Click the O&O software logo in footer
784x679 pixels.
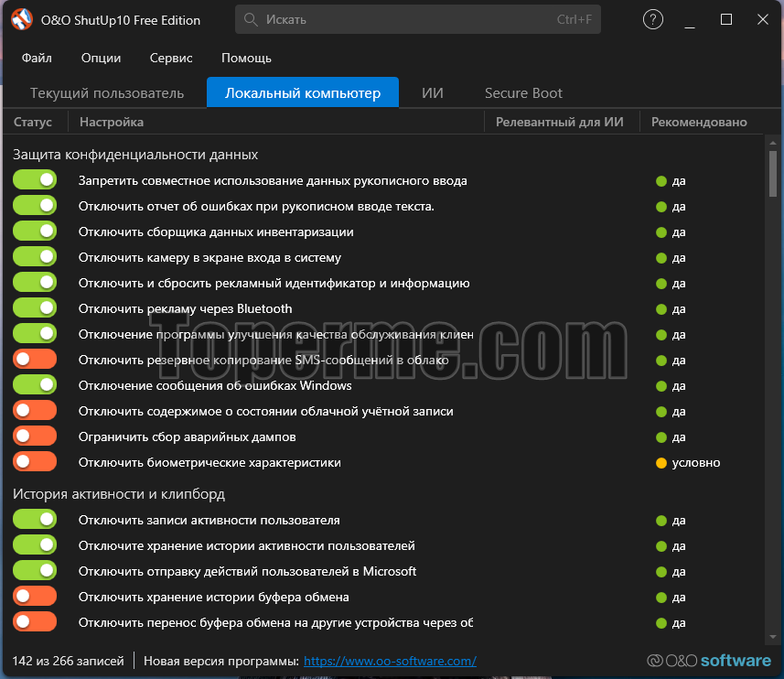[708, 661]
